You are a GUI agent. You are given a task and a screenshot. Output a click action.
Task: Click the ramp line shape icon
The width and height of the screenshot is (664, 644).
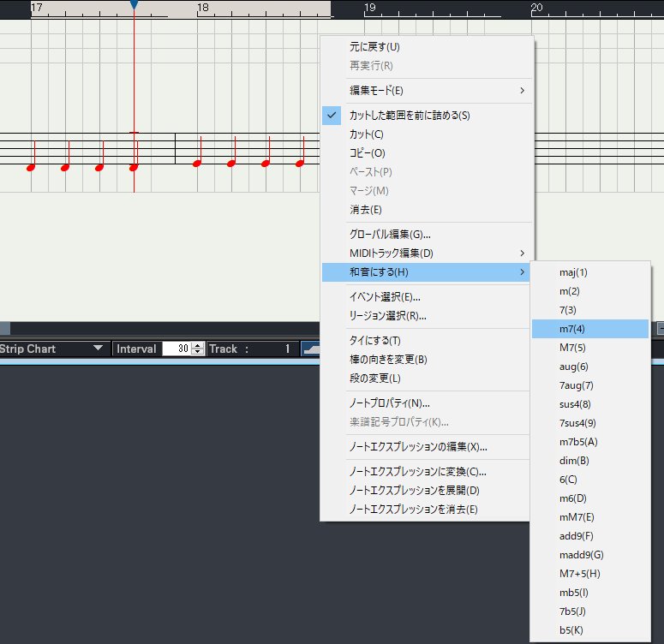coord(308,349)
